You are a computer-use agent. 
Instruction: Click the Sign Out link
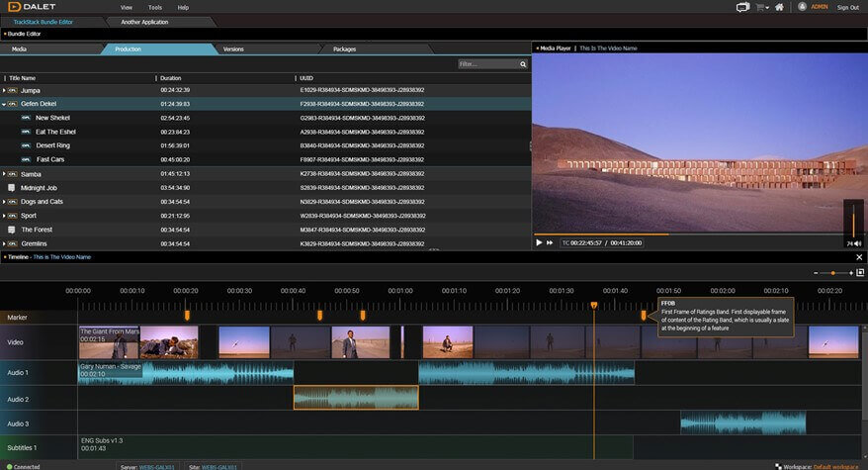847,7
